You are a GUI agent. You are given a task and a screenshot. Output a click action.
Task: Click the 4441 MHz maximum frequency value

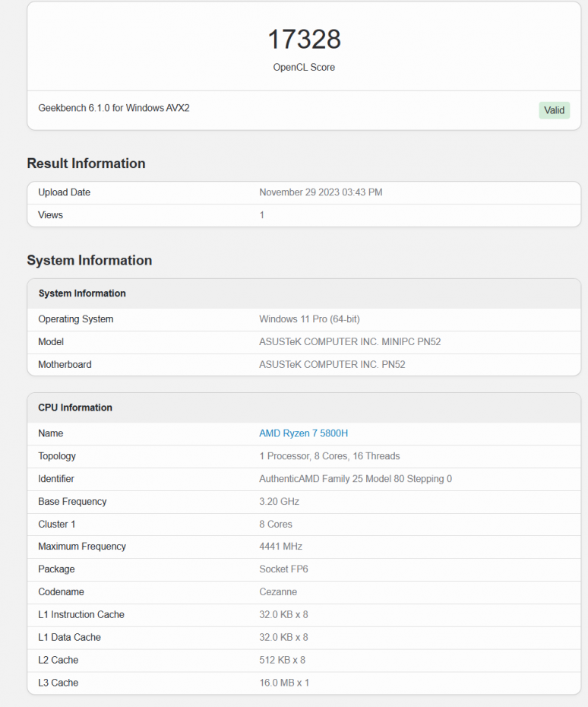(x=280, y=547)
